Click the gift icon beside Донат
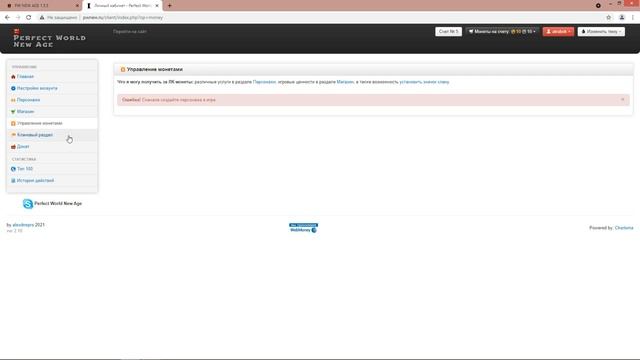The image size is (640, 360). coord(13,147)
